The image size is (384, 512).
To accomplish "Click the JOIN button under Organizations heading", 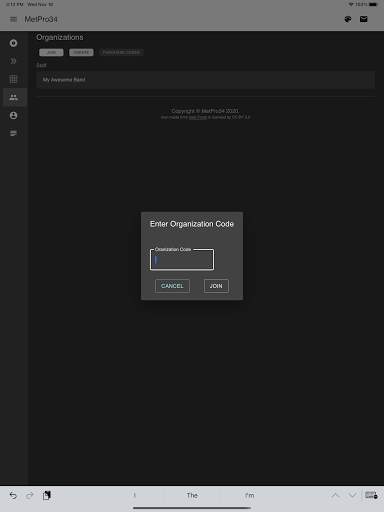I will (51, 52).
